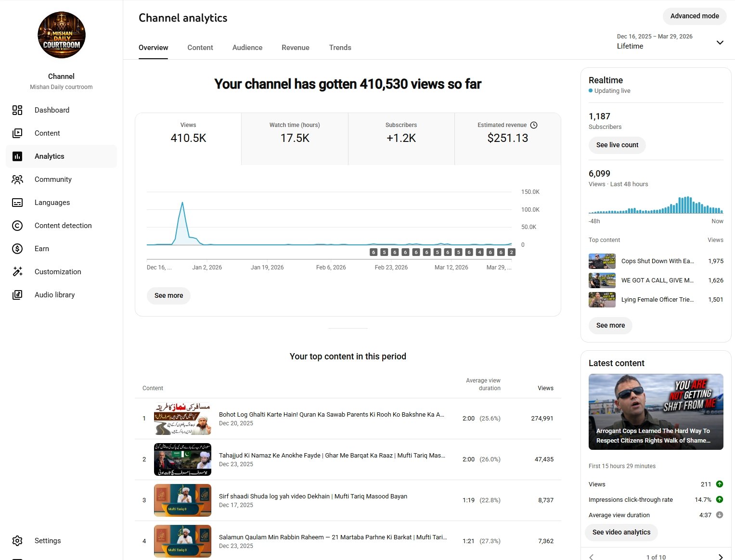
Task: Click the Advanced mode button
Action: 694,16
